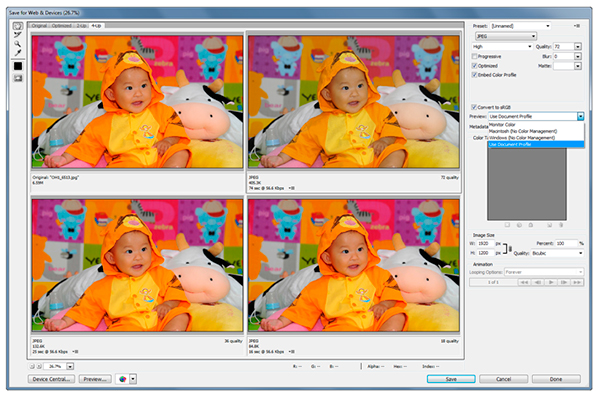Toggle slices visibility icon
The width and height of the screenshot is (600, 398).
[x=18, y=78]
